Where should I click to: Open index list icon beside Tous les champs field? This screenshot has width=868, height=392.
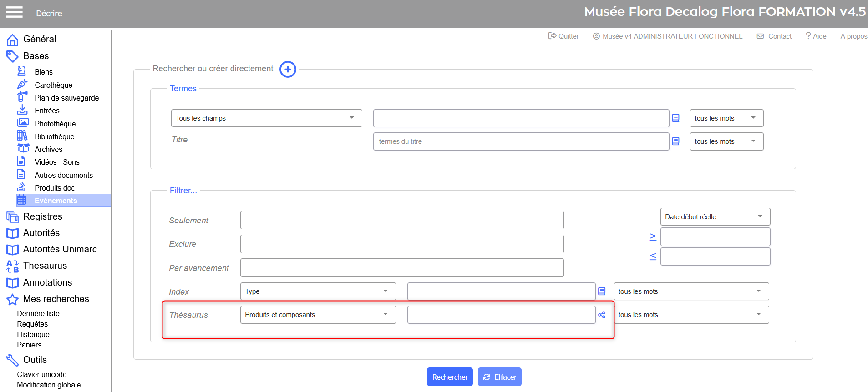point(675,118)
